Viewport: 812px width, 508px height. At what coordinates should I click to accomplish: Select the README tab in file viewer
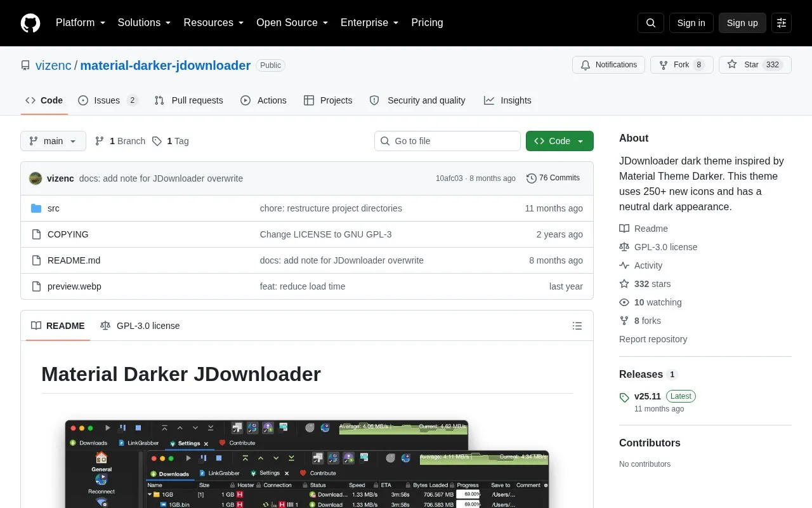(58, 326)
